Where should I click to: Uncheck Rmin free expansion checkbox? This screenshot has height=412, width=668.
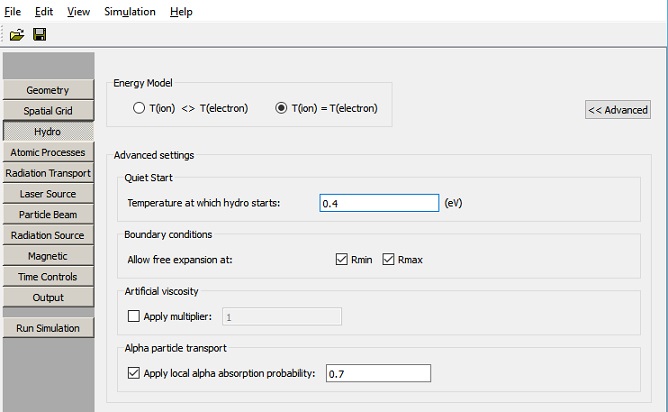(x=342, y=260)
